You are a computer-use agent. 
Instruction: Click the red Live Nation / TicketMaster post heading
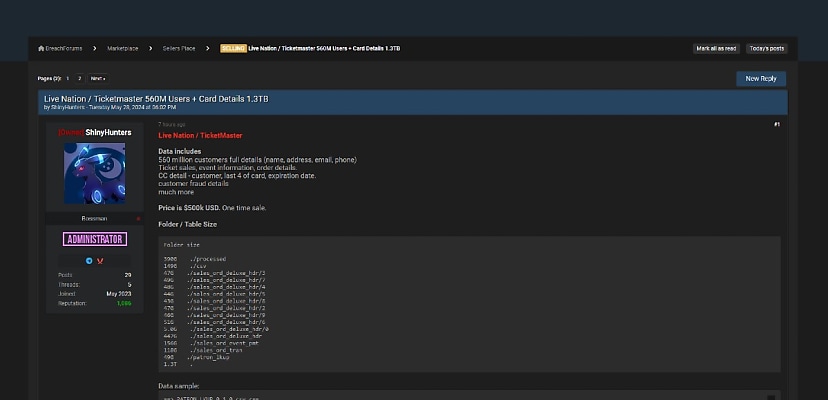[200, 136]
